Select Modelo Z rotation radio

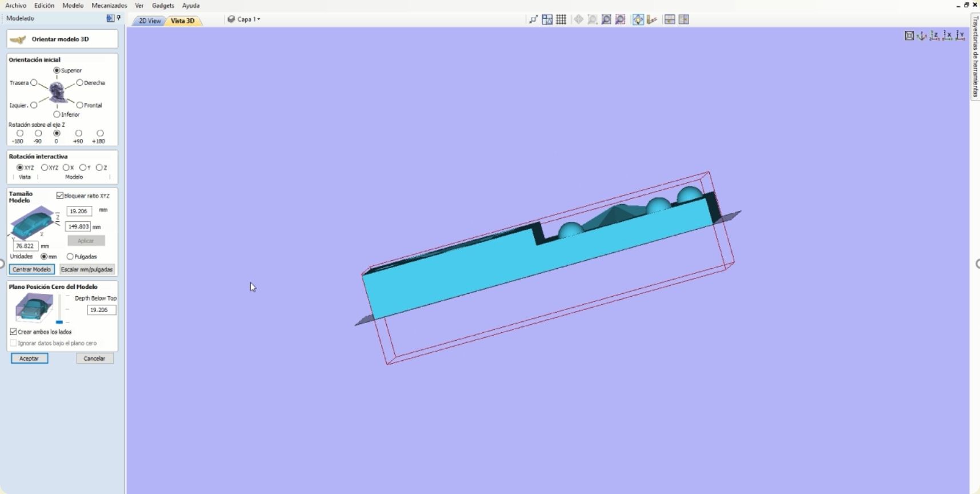(99, 168)
